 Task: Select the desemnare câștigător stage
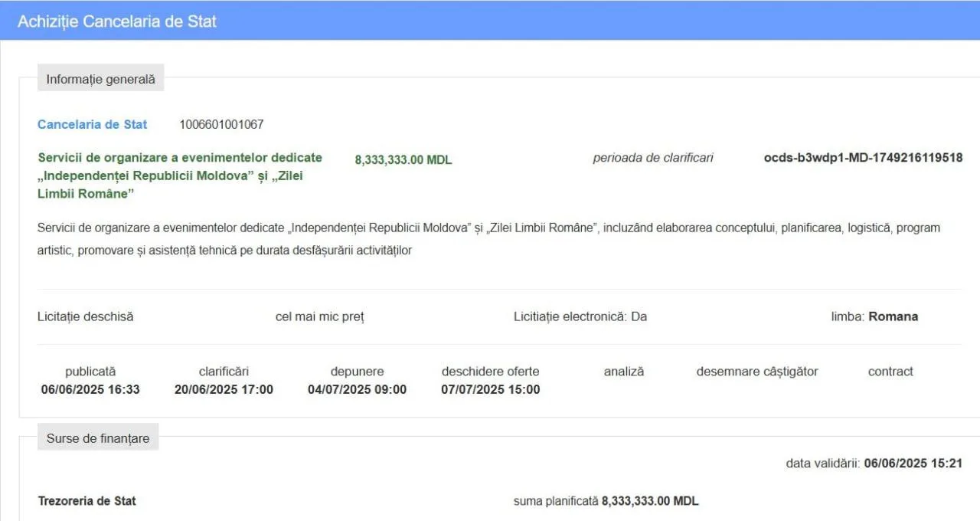pos(757,372)
